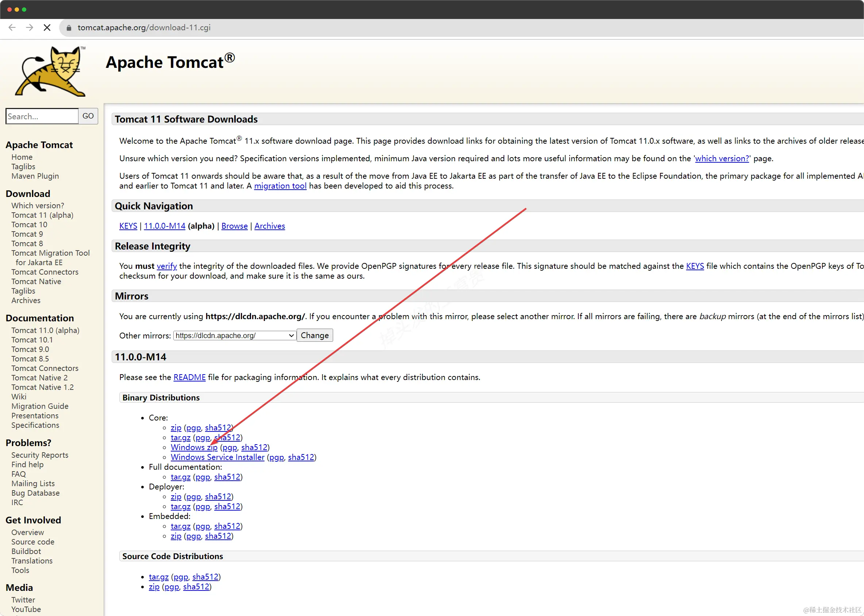Open Bug Database link
864x616 pixels.
click(x=35, y=493)
